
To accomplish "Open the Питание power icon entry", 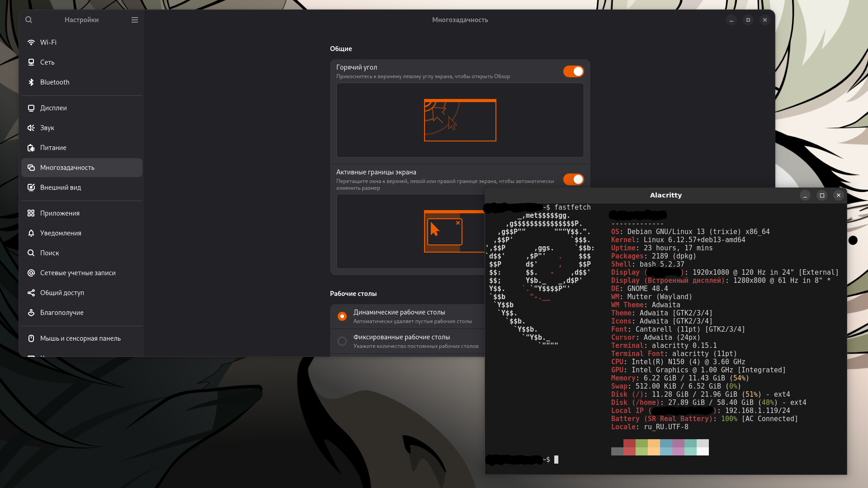I will point(31,148).
